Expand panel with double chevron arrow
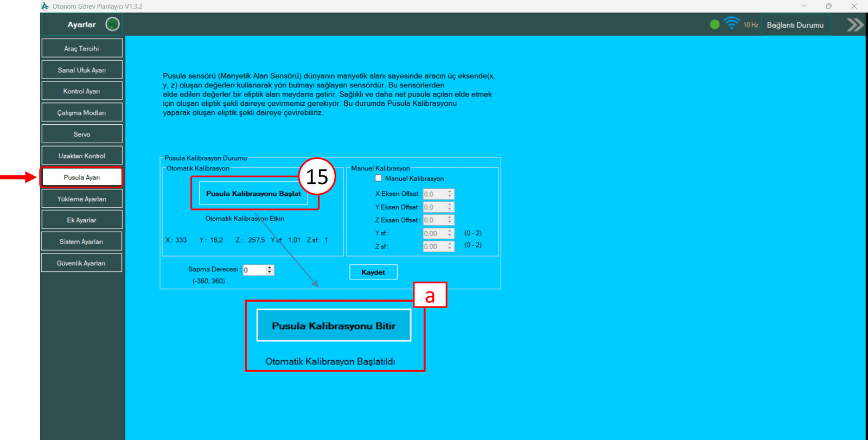Image resolution: width=868 pixels, height=440 pixels. pos(854,25)
